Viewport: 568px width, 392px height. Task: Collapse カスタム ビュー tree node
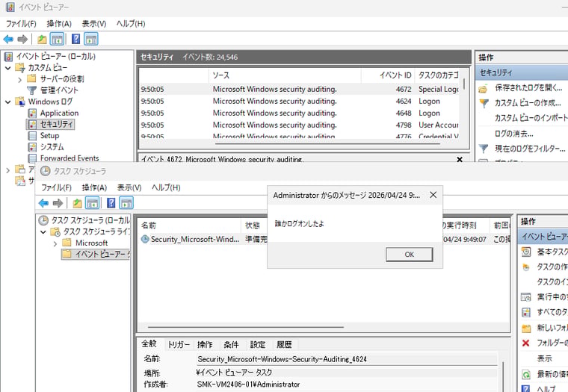(x=8, y=68)
